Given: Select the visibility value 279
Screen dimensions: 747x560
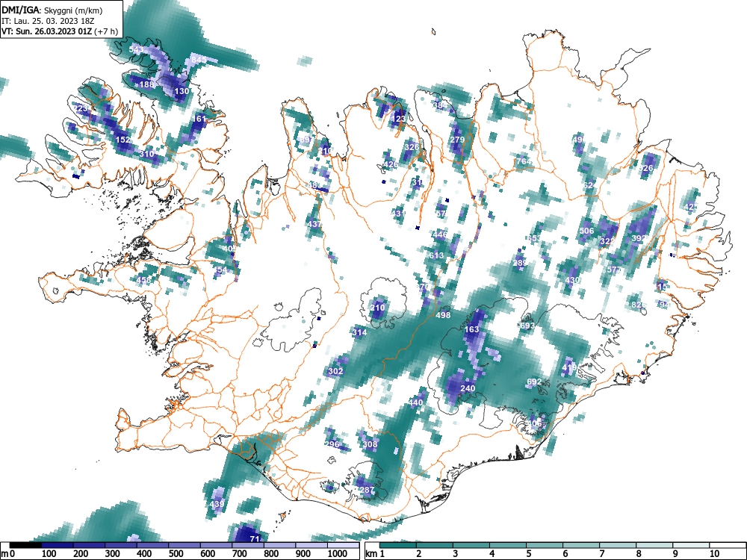Looking at the screenshot, I should coord(457,140).
